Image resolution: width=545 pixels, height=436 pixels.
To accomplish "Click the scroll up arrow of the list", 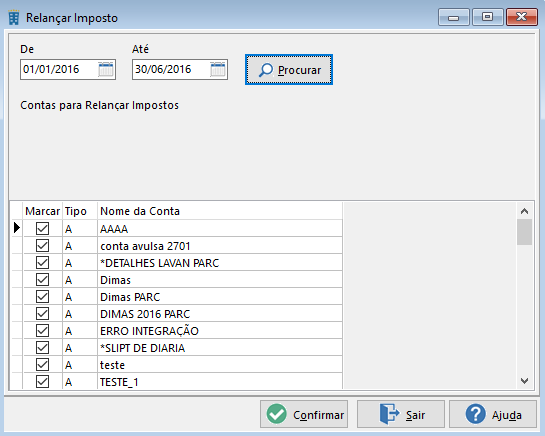I will click(x=524, y=211).
